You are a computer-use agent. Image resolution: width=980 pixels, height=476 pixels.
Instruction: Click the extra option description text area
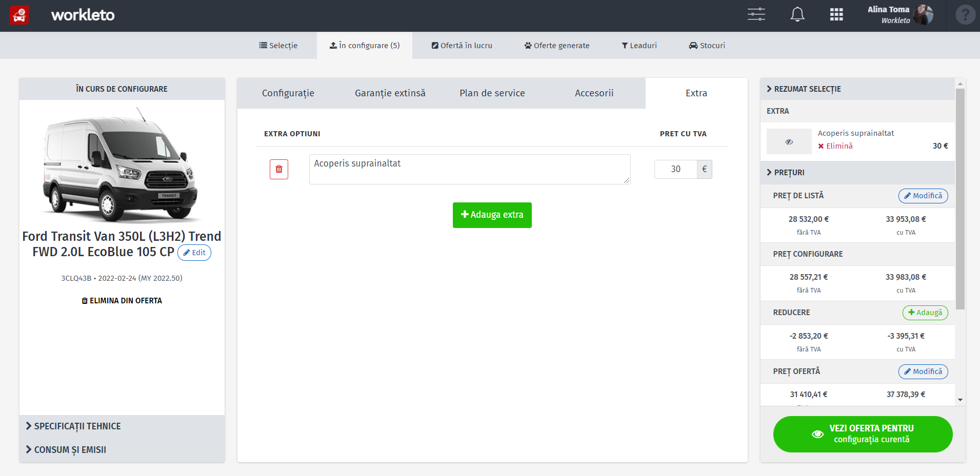click(470, 169)
